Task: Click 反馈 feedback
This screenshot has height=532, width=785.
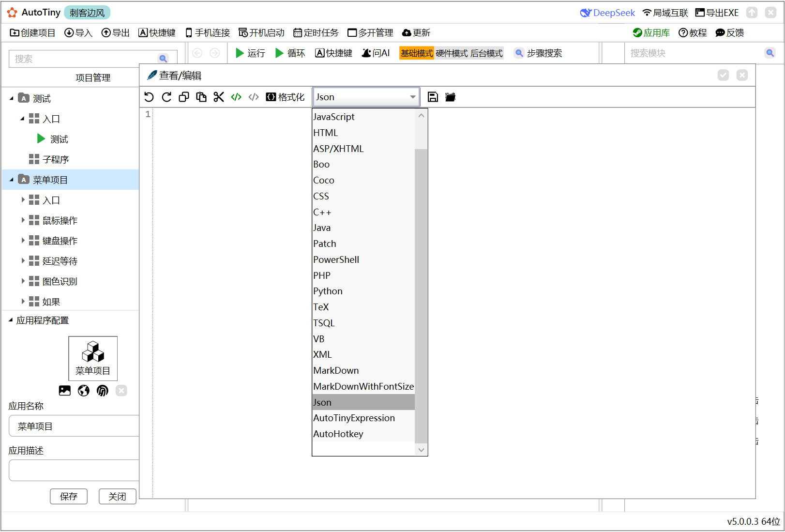Action: pos(730,33)
